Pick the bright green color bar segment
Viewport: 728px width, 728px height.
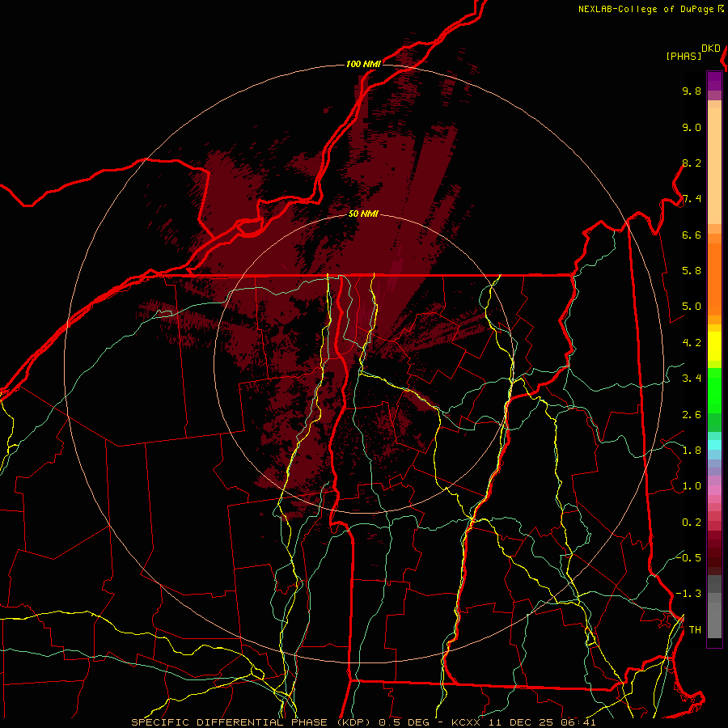click(x=714, y=391)
